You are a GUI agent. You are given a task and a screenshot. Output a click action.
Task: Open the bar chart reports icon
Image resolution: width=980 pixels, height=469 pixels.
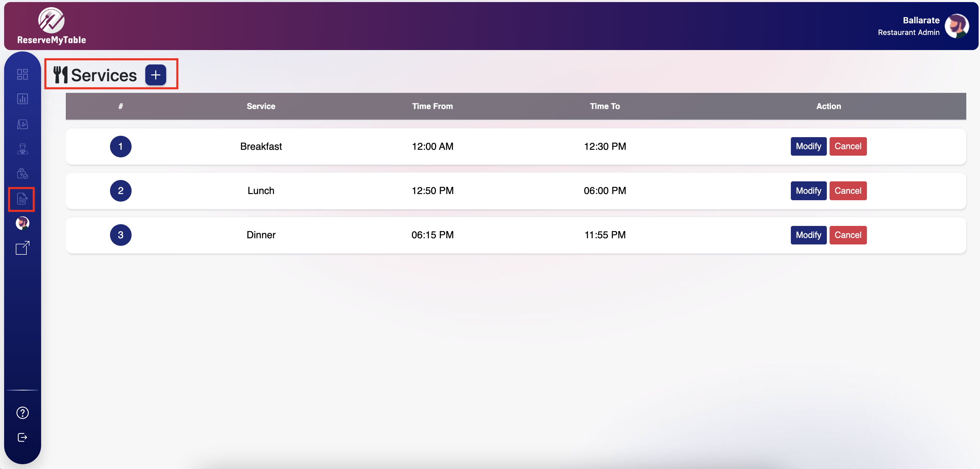tap(23, 99)
